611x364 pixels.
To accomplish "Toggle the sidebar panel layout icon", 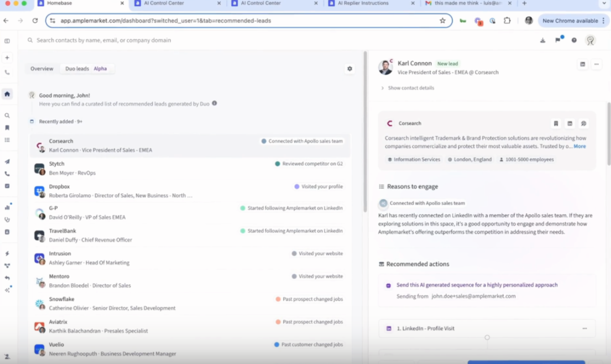I will pos(7,41).
